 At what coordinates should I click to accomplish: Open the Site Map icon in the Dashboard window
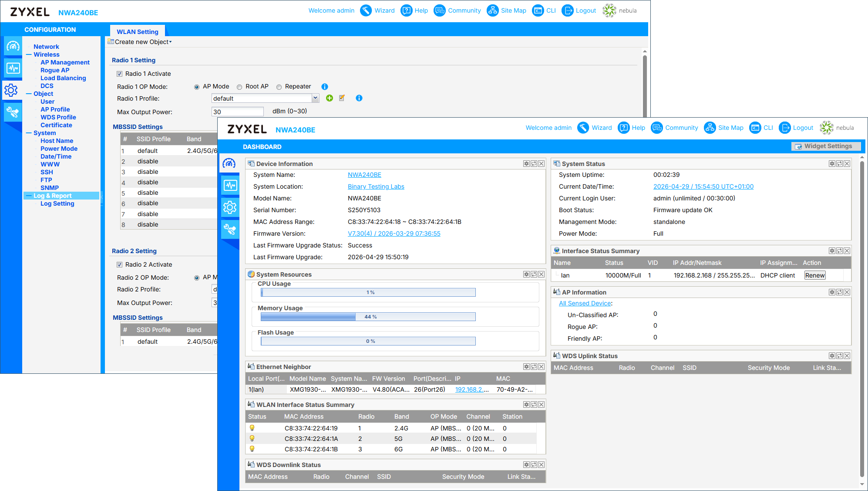[x=710, y=128]
